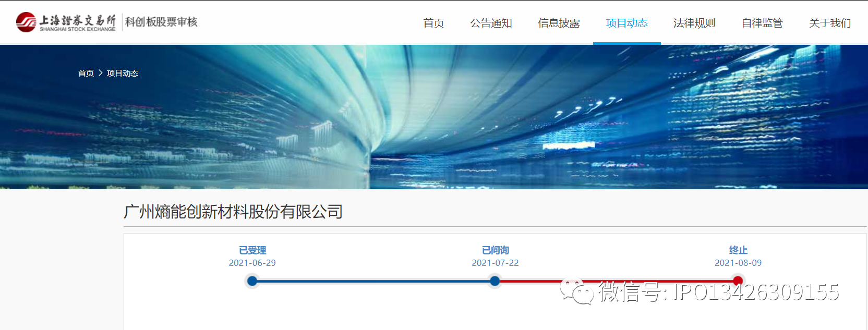Click the Shanghai Stock Exchange red logo icon

26,22
